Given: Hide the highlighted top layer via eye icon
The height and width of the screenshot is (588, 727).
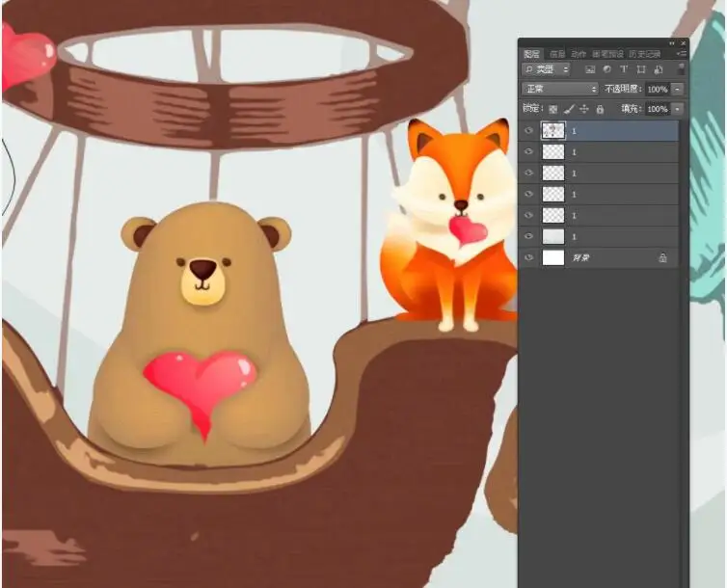Looking at the screenshot, I should coord(528,131).
